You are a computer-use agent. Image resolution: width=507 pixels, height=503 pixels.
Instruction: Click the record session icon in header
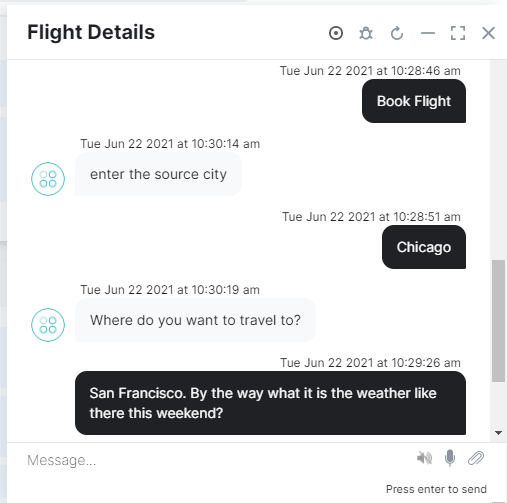(x=336, y=33)
